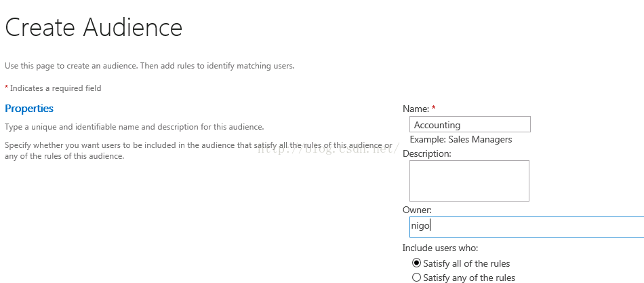Click the 'Type a unique and identifiable name' description
Viewport: 644px width, 283px height.
click(134, 127)
